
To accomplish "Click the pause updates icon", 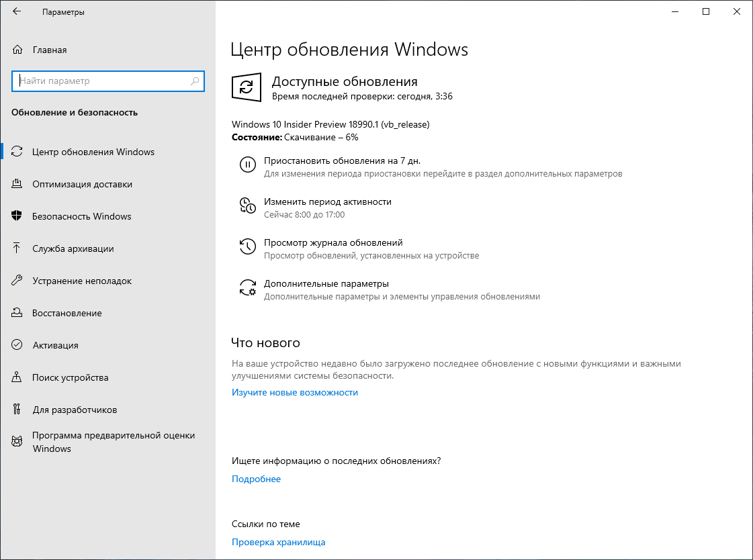I will (248, 165).
